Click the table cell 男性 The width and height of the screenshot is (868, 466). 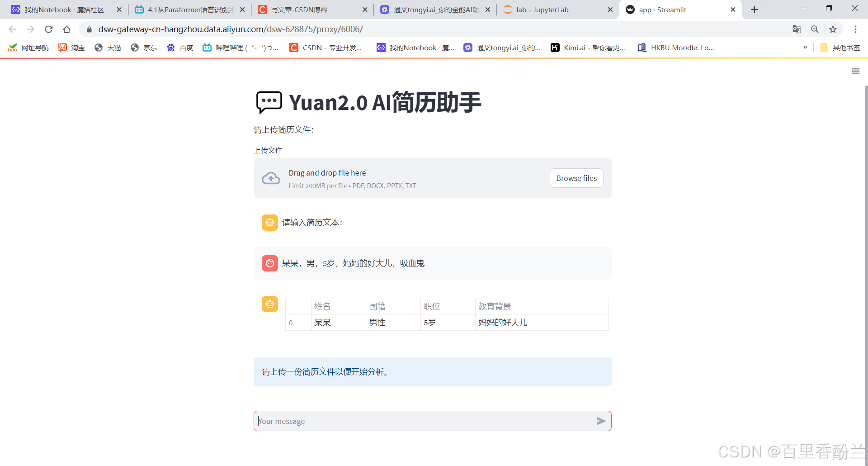(393, 323)
